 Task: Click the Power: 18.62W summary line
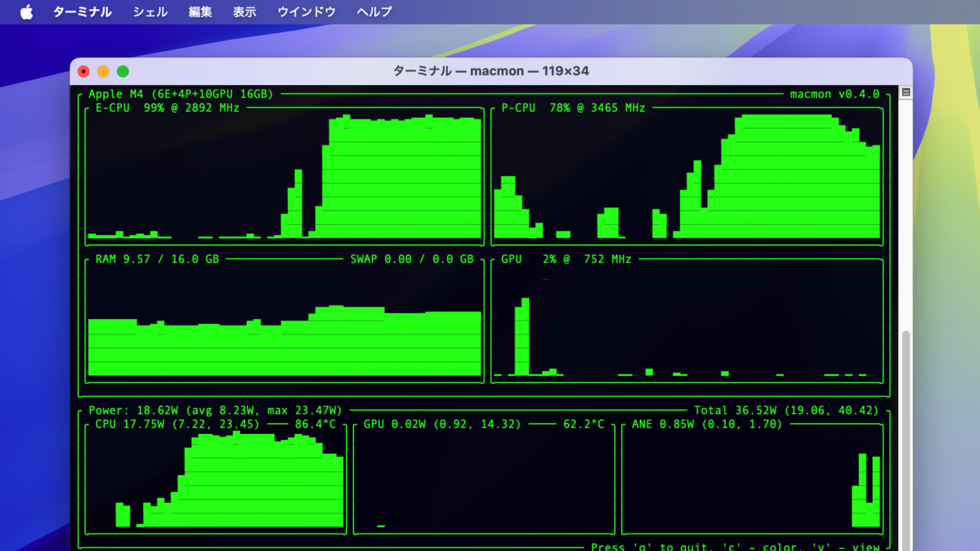coord(215,410)
